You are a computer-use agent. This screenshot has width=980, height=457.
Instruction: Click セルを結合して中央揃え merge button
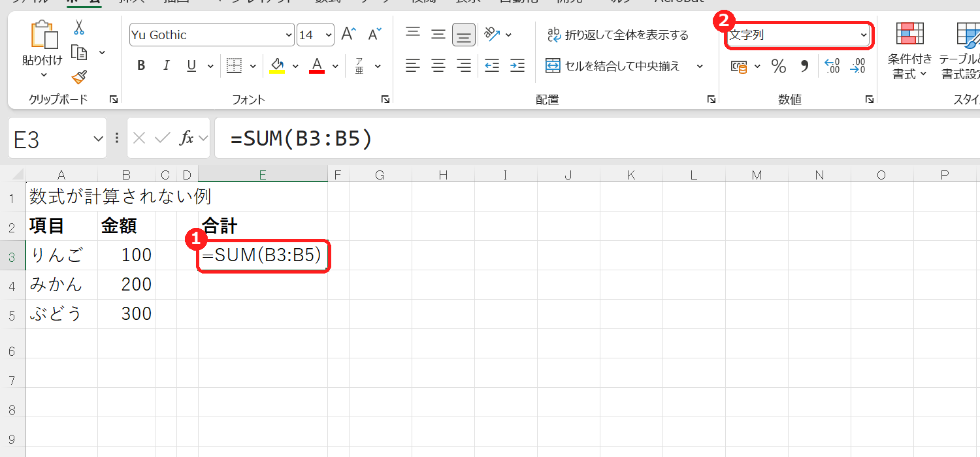pos(613,66)
